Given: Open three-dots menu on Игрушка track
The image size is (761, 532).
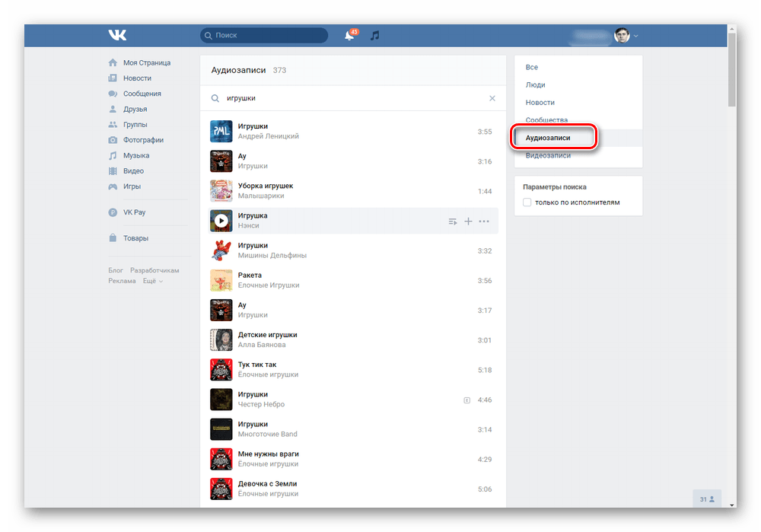Looking at the screenshot, I should pyautogui.click(x=484, y=221).
